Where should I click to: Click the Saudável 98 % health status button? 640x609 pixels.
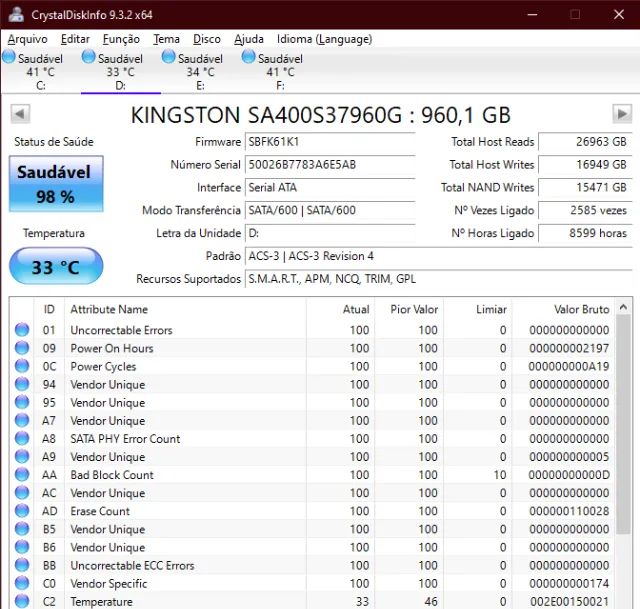pos(56,184)
